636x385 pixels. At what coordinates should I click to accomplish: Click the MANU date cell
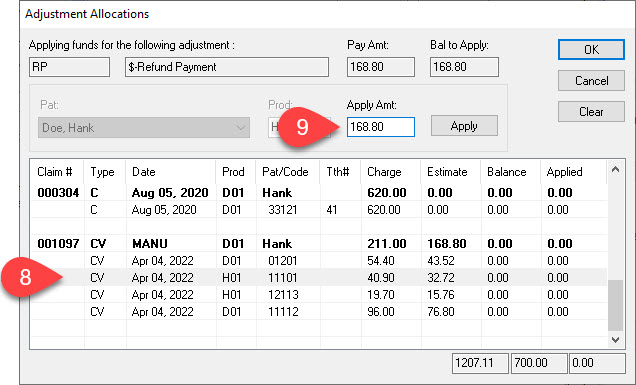[150, 244]
